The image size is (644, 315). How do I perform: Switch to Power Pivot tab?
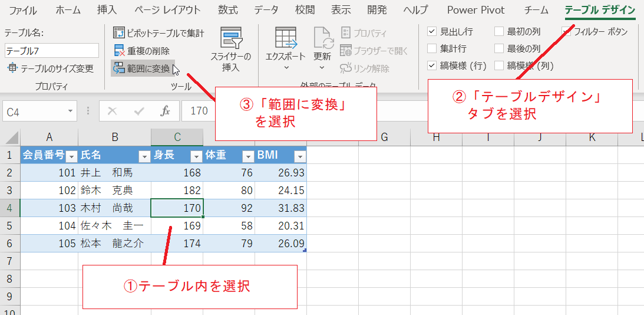(x=476, y=10)
